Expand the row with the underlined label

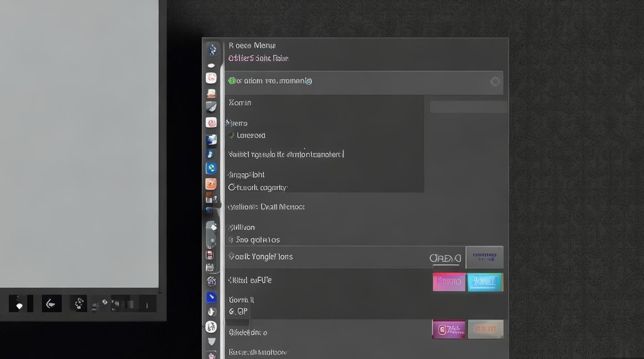(x=364, y=258)
